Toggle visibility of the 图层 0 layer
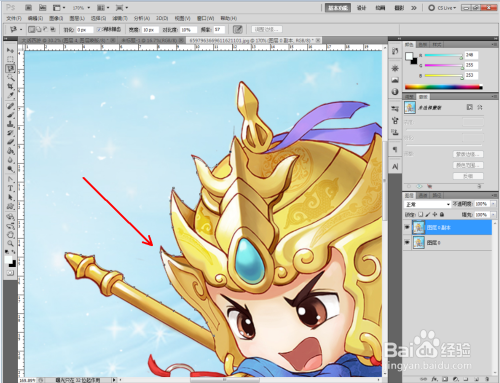The image size is (500, 383). coord(407,242)
